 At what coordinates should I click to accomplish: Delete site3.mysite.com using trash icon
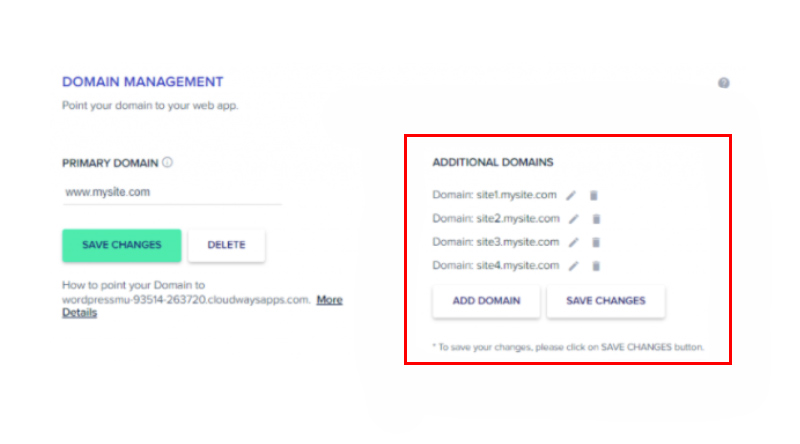[x=596, y=242]
